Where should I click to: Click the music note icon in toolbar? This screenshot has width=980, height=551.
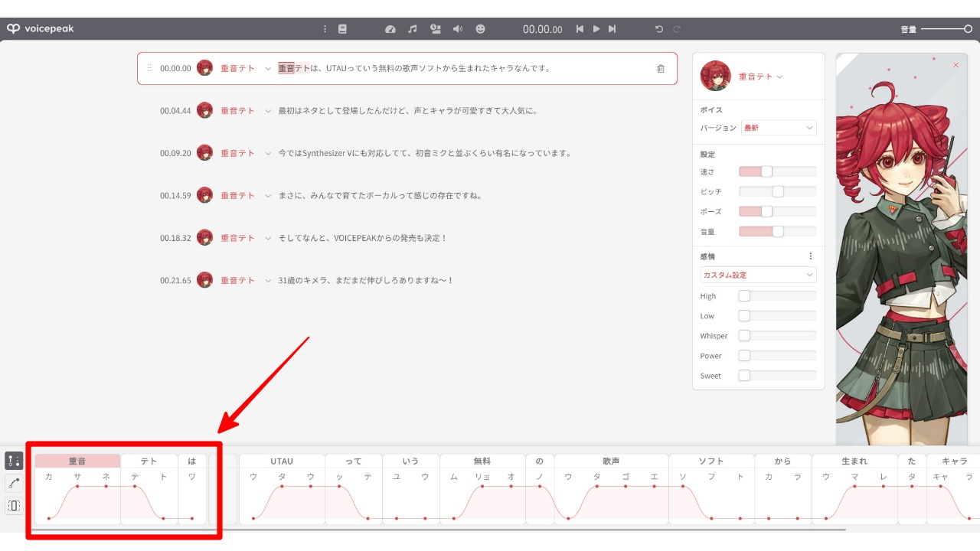413,29
